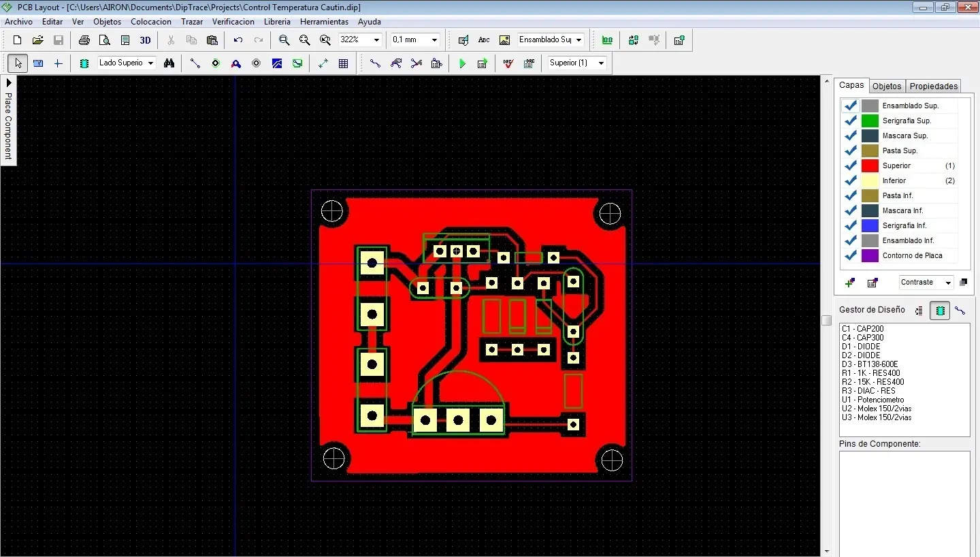This screenshot has height=557, width=980.
Task: Show components list in Gestor de Diseño
Action: (940, 311)
